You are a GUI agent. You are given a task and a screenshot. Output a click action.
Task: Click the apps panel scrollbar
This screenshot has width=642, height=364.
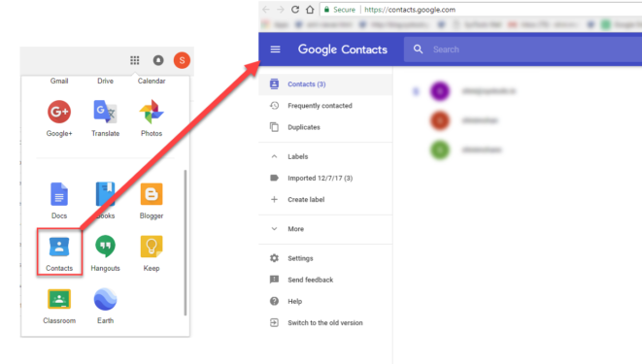[x=186, y=243]
